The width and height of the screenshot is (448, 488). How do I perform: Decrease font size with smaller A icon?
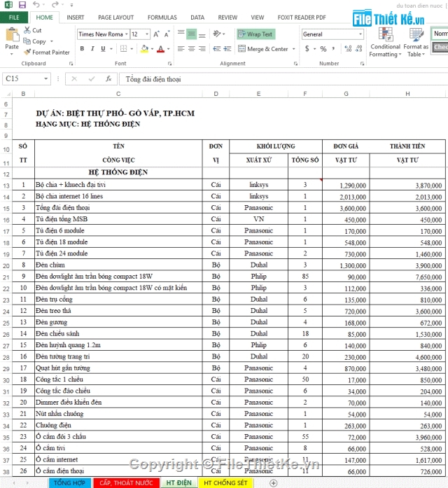tap(167, 34)
